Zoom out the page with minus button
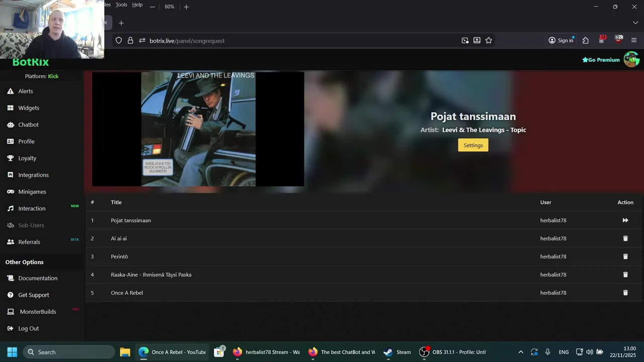This screenshot has height=362, width=644. [152, 7]
